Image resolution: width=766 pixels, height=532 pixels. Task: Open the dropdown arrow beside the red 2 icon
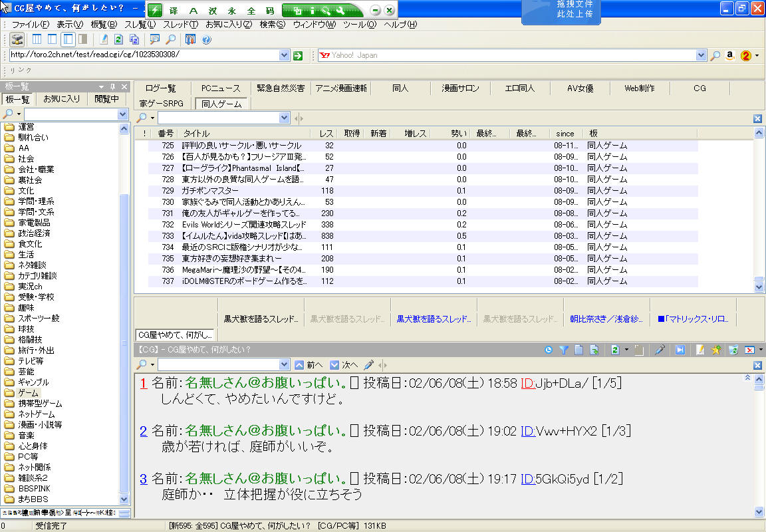click(x=757, y=56)
